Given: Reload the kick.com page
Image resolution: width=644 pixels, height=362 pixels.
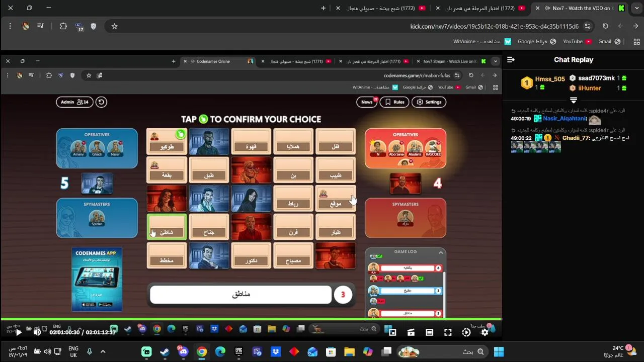Looking at the screenshot, I should tap(605, 26).
